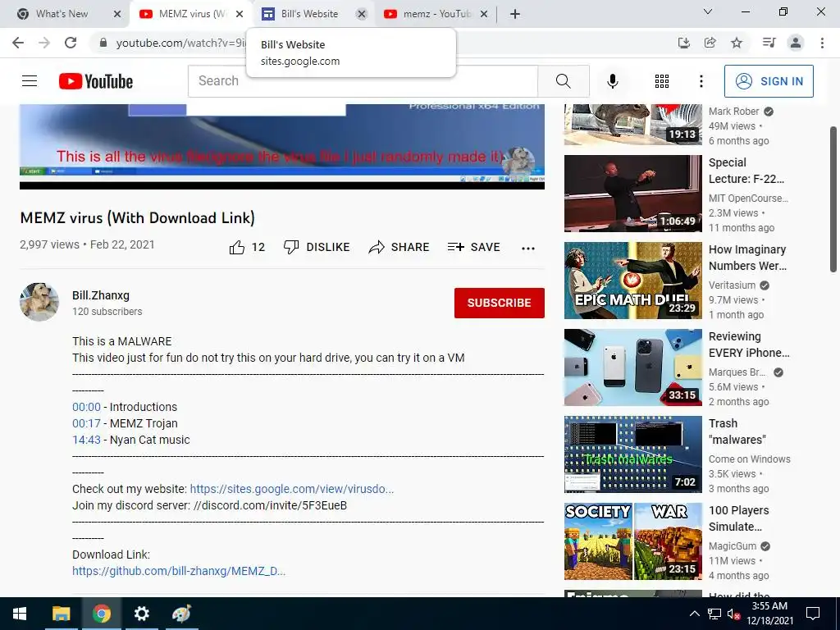The width and height of the screenshot is (840, 630).
Task: Start voice search with the microphone
Action: coord(612,81)
